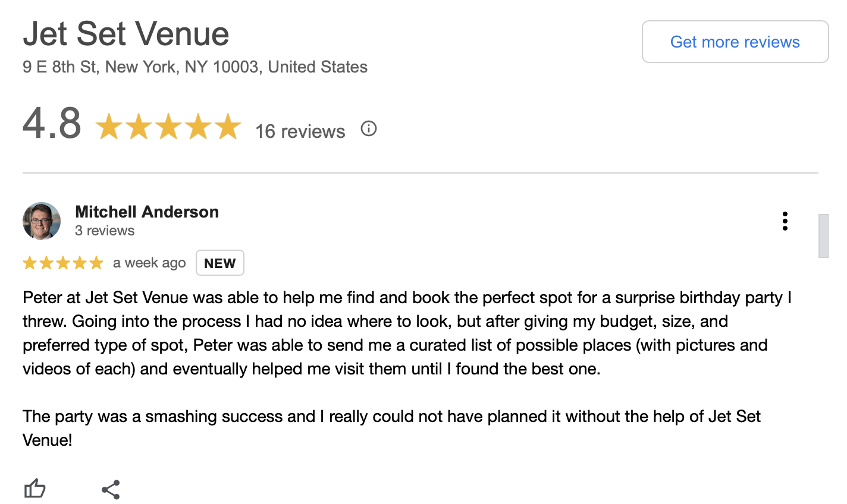Open the three-dot menu on Mitchell's review
The image size is (847, 504).
785,221
